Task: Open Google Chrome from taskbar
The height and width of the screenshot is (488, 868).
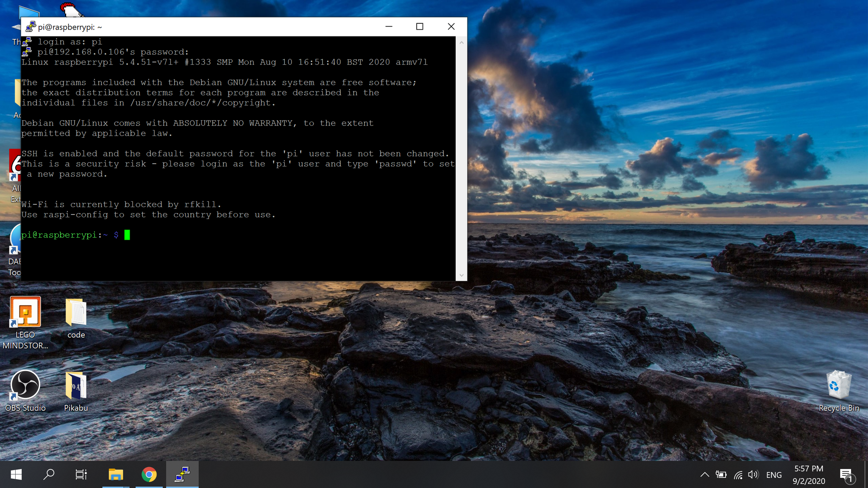Action: pyautogui.click(x=149, y=474)
